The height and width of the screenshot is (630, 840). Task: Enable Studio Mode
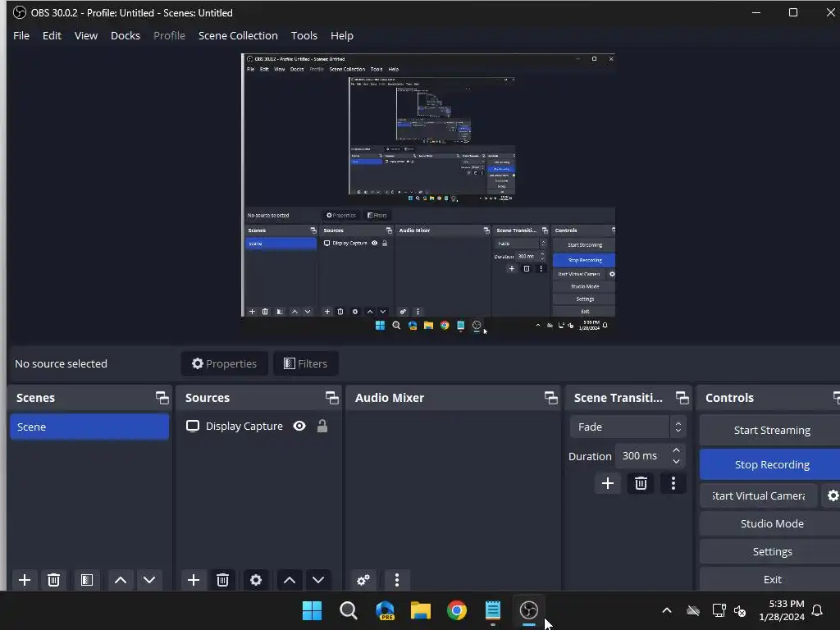pyautogui.click(x=771, y=524)
